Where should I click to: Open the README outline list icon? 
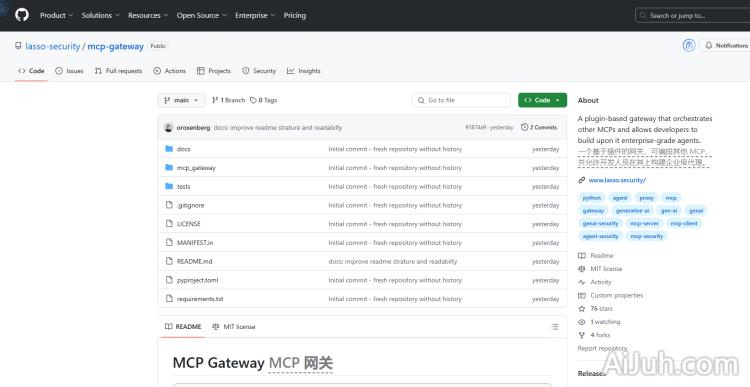pos(554,327)
